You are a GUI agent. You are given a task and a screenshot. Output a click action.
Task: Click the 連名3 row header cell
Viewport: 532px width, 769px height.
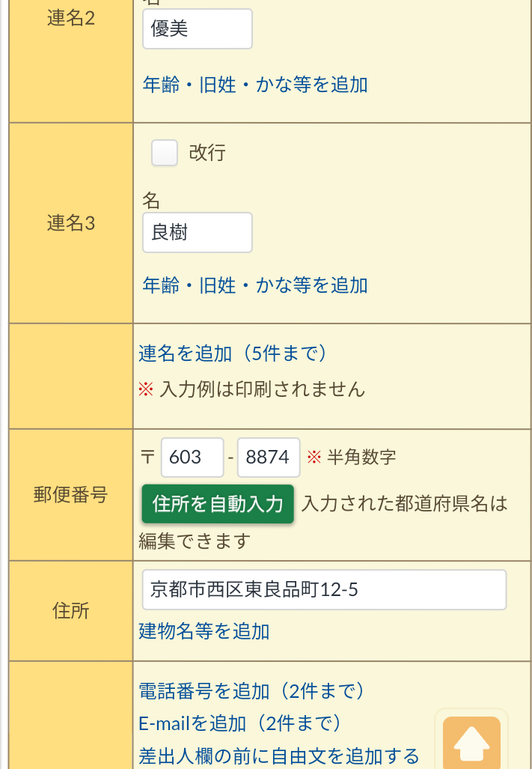click(x=71, y=223)
